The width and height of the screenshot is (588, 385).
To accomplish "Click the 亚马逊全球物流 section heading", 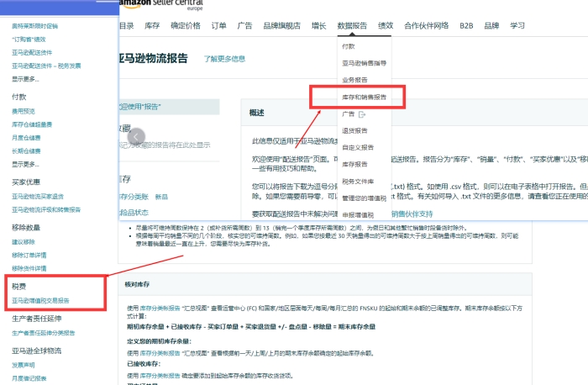I will point(36,351).
